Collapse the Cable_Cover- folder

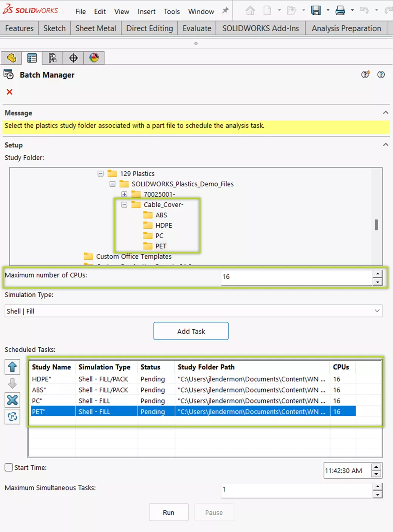124,205
